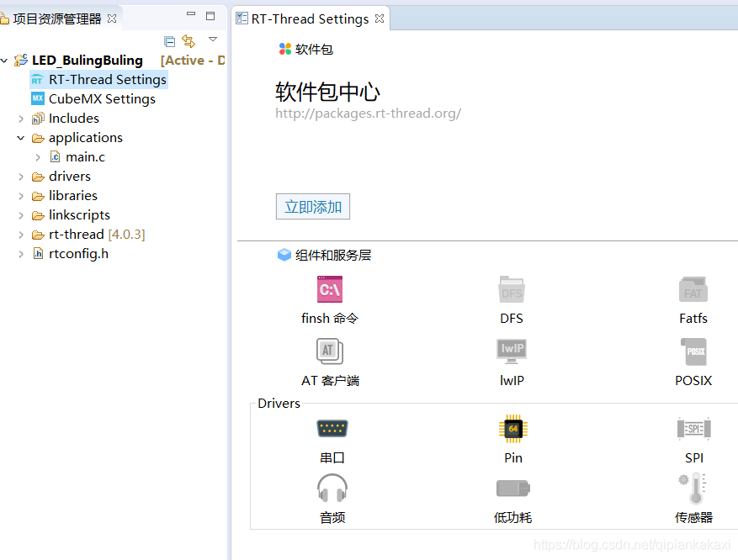Click the 立即添加 button
This screenshot has height=560, width=738.
point(313,206)
